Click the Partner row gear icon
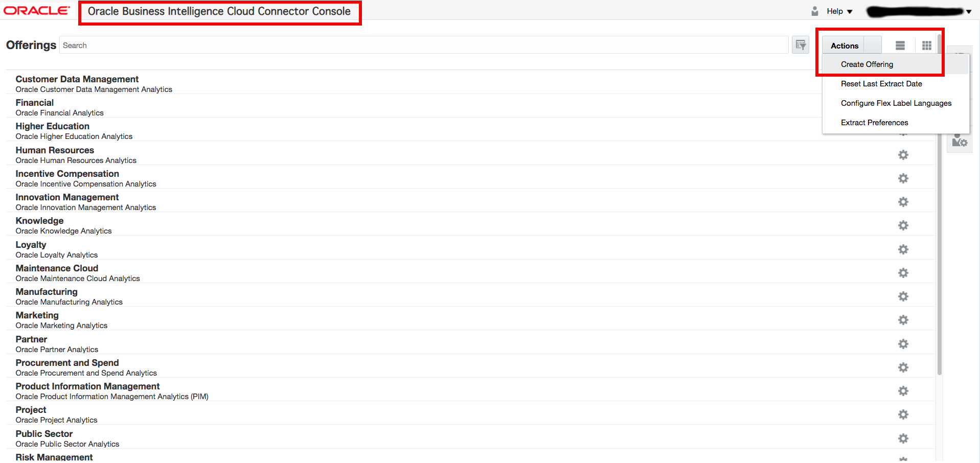This screenshot has width=980, height=463. pyautogui.click(x=903, y=344)
